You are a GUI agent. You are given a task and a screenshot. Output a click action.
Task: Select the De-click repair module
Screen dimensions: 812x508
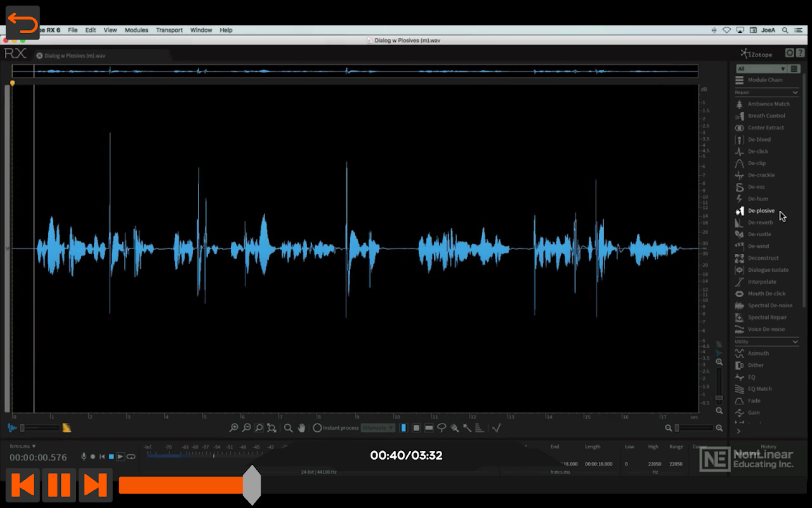(757, 151)
